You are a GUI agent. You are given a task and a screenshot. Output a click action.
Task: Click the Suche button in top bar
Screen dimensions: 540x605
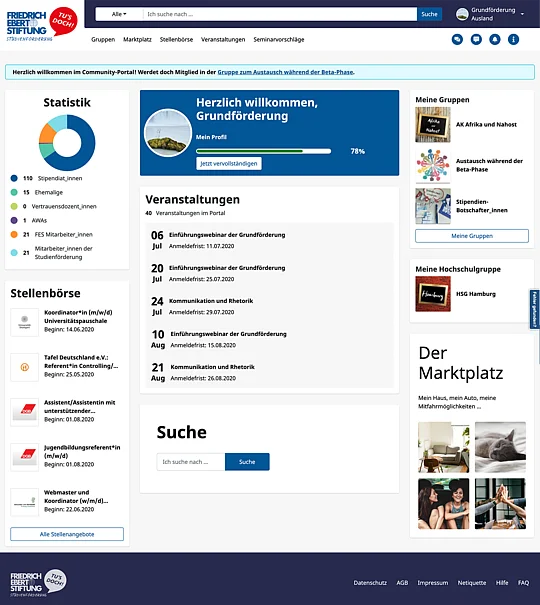point(429,14)
